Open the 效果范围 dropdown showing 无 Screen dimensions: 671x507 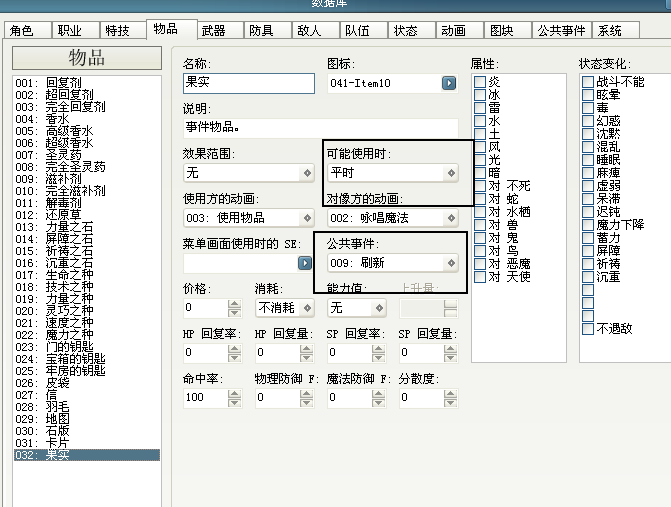249,173
